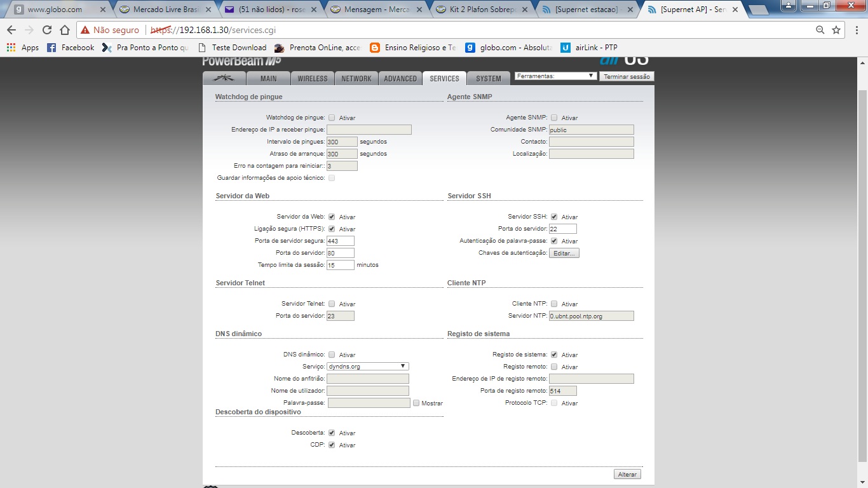
Task: Click the 'Não seguro' warning icon
Action: pos(85,30)
